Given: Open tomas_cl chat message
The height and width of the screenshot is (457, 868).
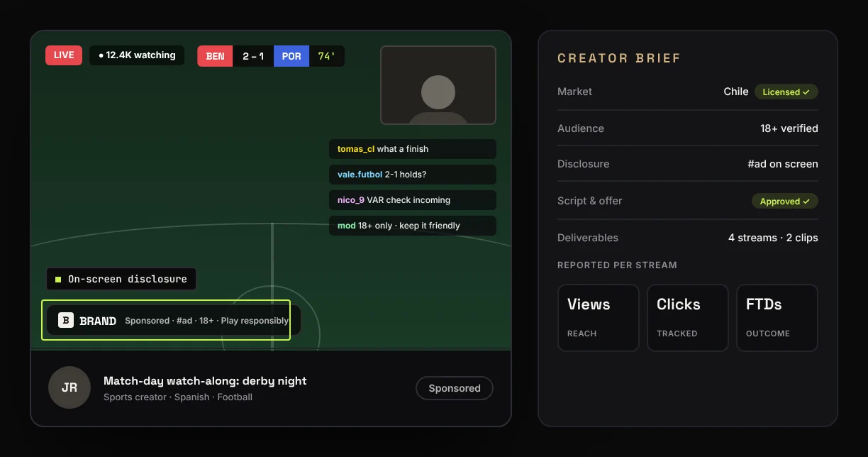Looking at the screenshot, I should click(x=413, y=149).
